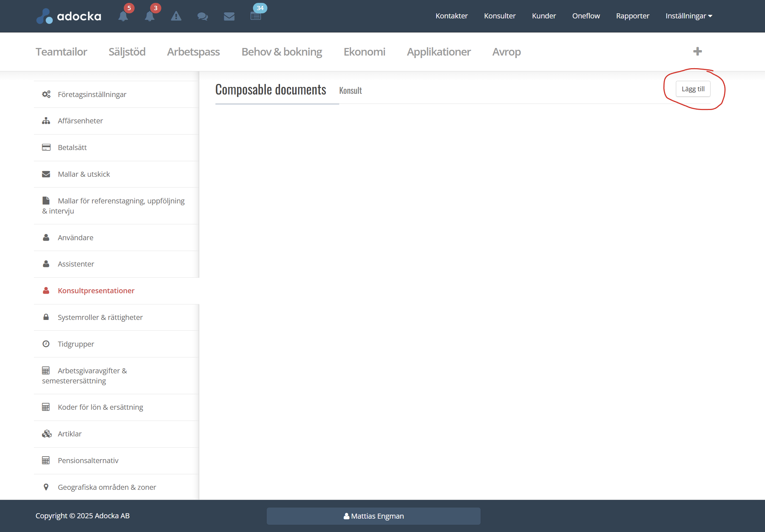
Task: Open the second bell notifications with badge 3
Action: [x=150, y=16]
